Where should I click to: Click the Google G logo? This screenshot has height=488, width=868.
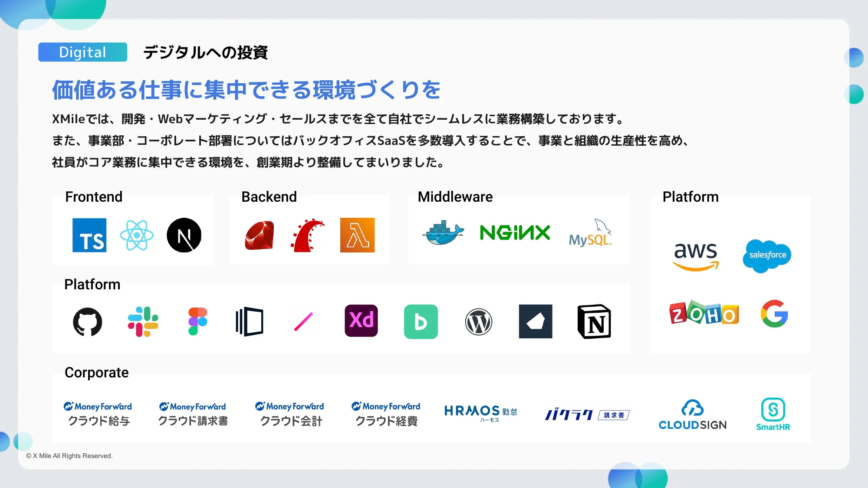[774, 313]
